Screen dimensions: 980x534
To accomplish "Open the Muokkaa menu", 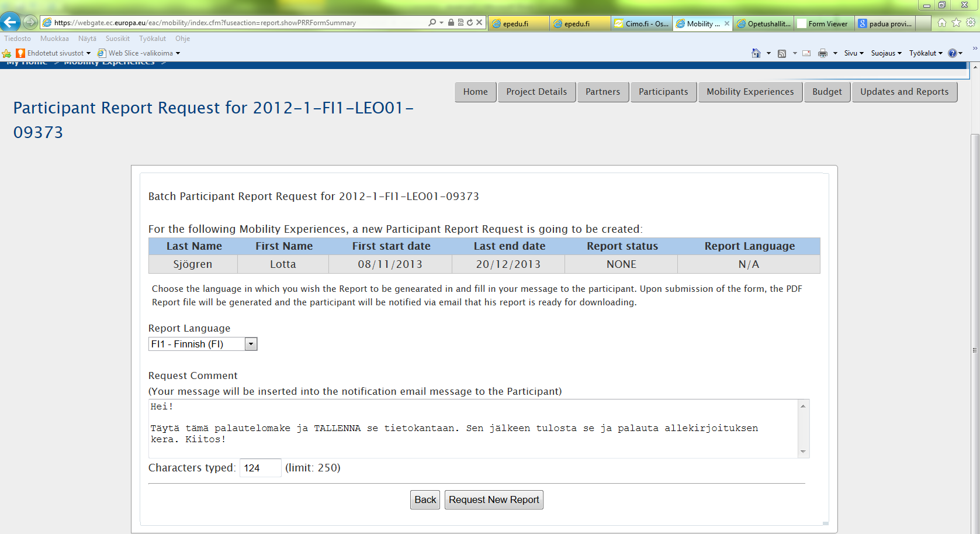I will pos(54,39).
